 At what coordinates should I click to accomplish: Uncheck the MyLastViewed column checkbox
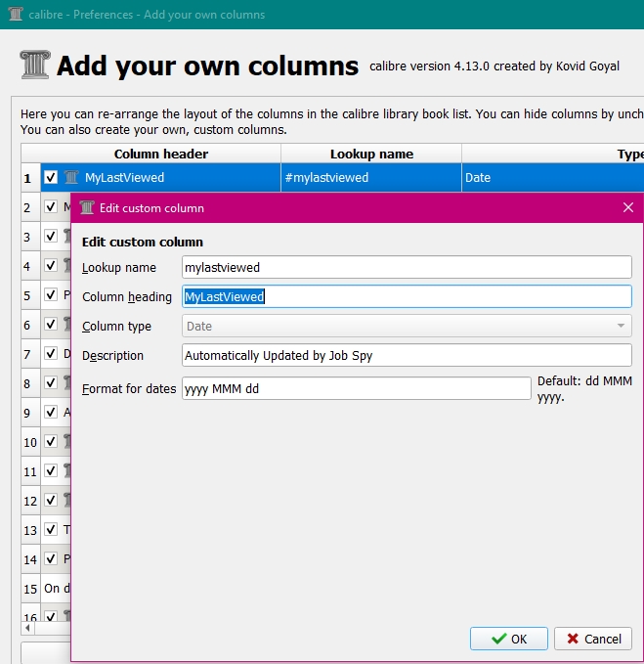[51, 178]
